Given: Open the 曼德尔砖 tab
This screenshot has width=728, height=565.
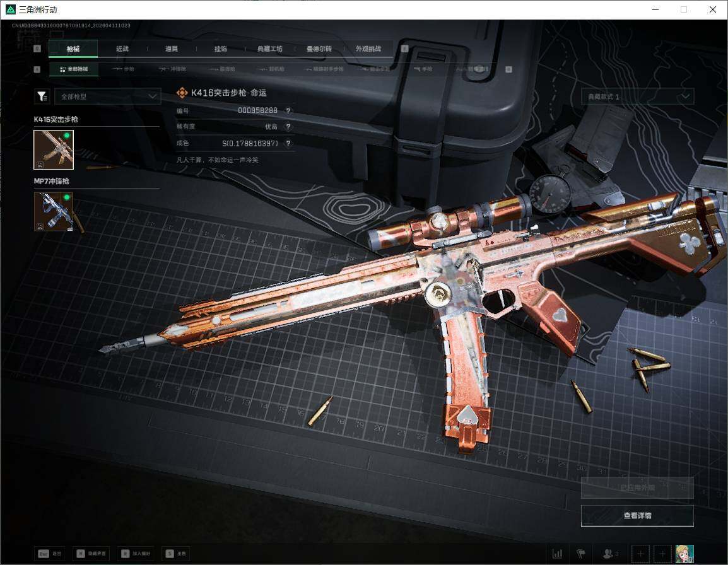Looking at the screenshot, I should 319,49.
